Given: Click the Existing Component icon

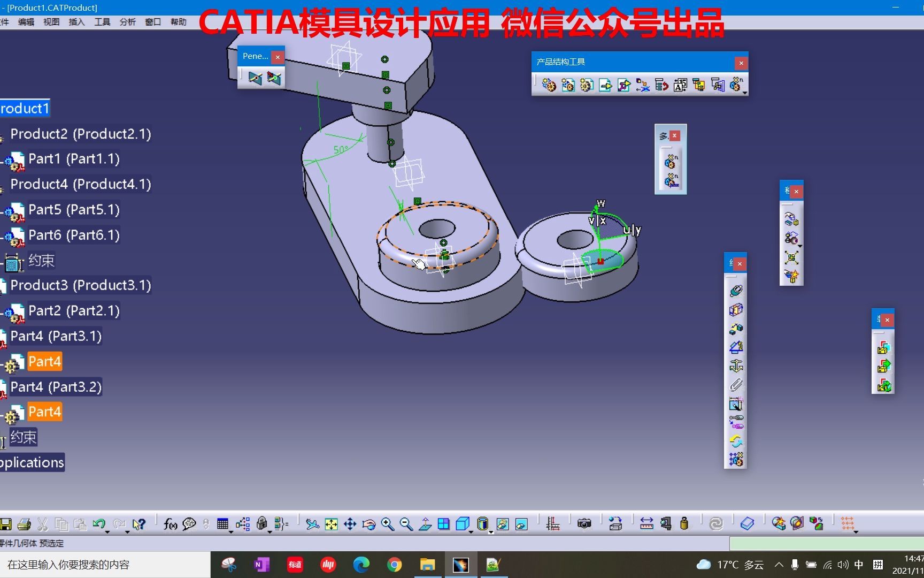Looking at the screenshot, I should 605,85.
